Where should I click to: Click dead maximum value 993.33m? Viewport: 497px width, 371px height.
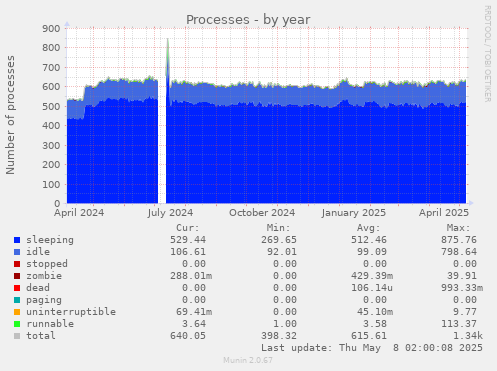462,288
